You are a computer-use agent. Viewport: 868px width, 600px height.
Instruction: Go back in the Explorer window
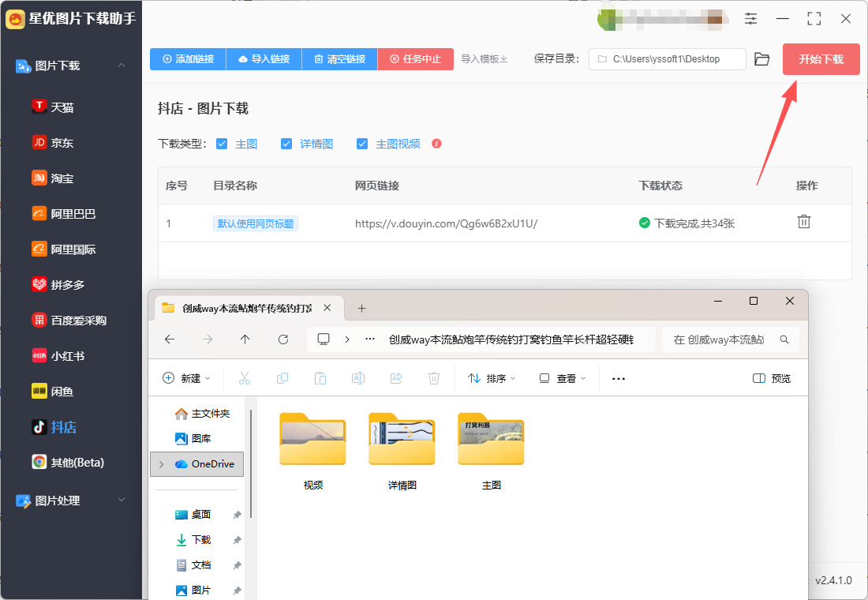click(170, 339)
